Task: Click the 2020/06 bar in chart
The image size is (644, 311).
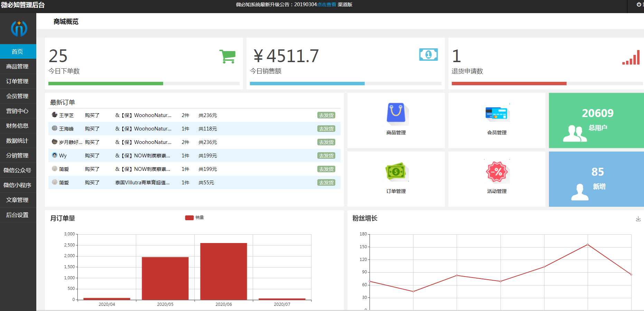Action: (x=223, y=271)
